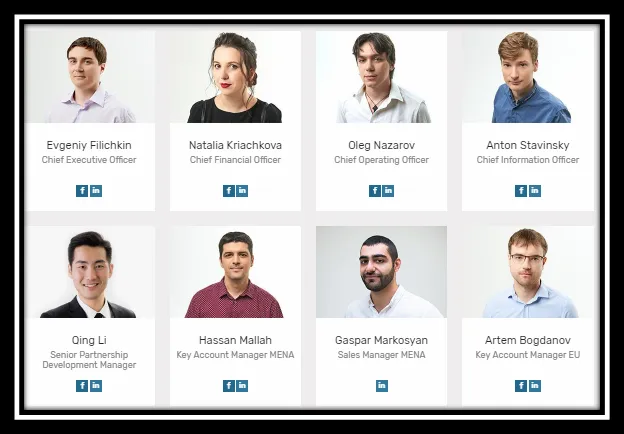Image resolution: width=624 pixels, height=434 pixels.
Task: Click Natalia Kriachkova's Facebook icon
Action: pyautogui.click(x=228, y=191)
